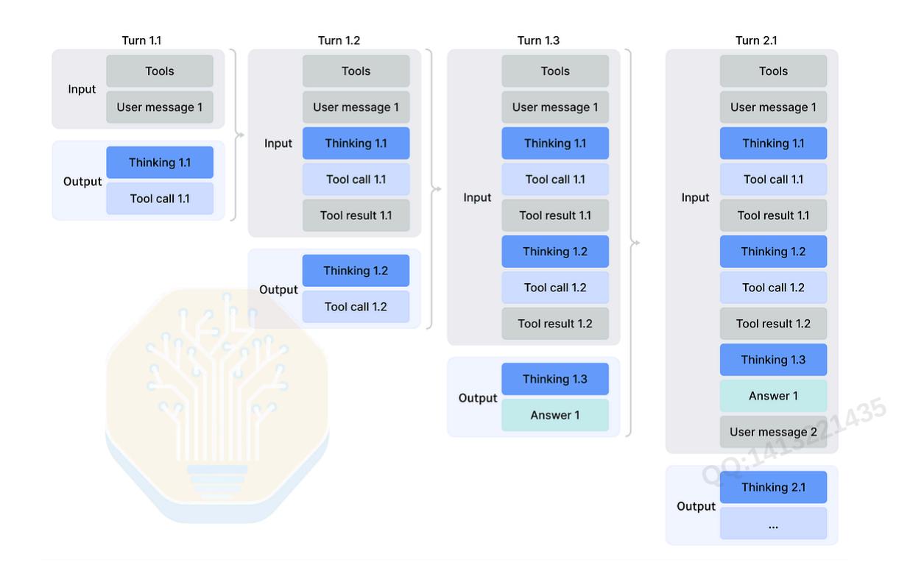The image size is (924, 579).
Task: Click Thinking 1.2 in the Turn 1.2 output
Action: point(356,271)
